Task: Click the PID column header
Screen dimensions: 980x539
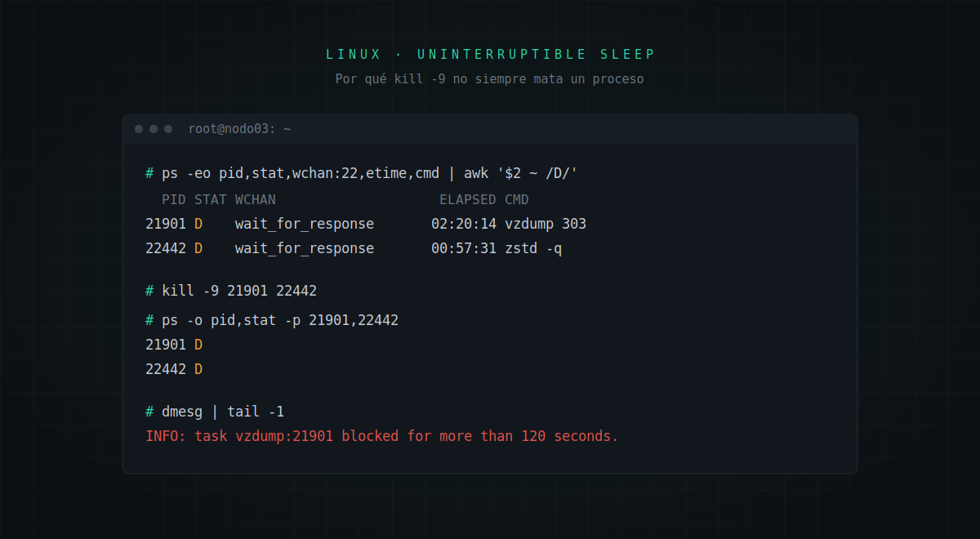Action: (174, 199)
